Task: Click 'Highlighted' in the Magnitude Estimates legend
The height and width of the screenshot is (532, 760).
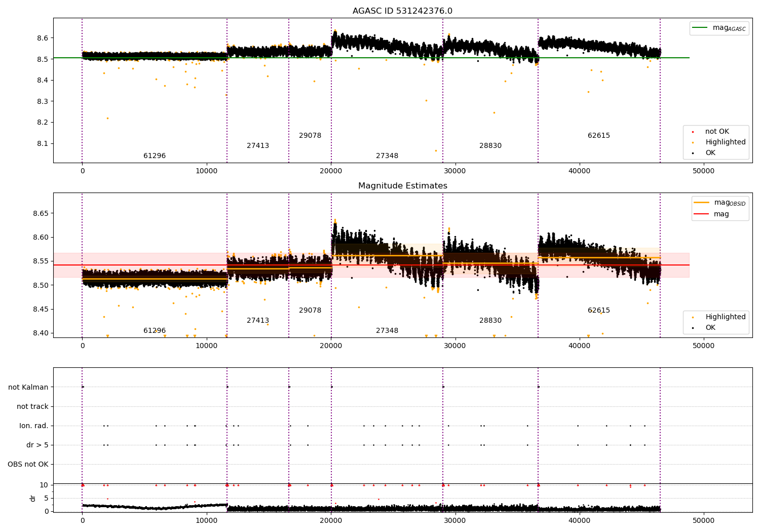Action: tap(726, 317)
